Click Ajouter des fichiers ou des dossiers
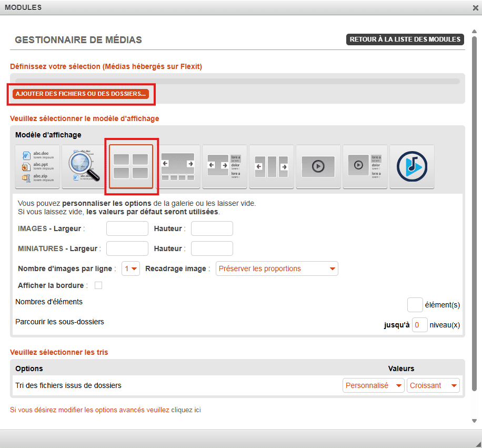This screenshot has width=482, height=448. [81, 94]
